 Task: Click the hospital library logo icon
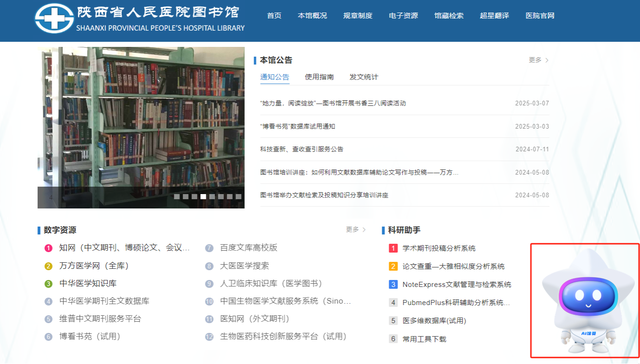coord(54,19)
